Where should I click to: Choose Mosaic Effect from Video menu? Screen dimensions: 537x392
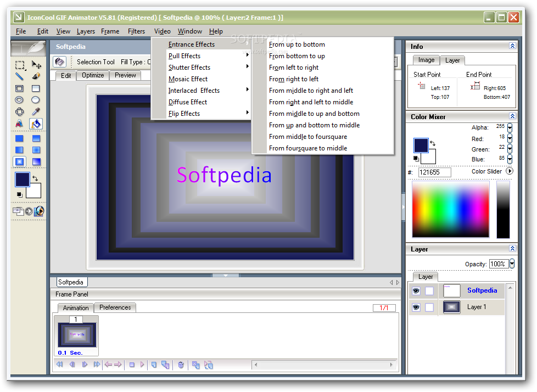(x=201, y=79)
